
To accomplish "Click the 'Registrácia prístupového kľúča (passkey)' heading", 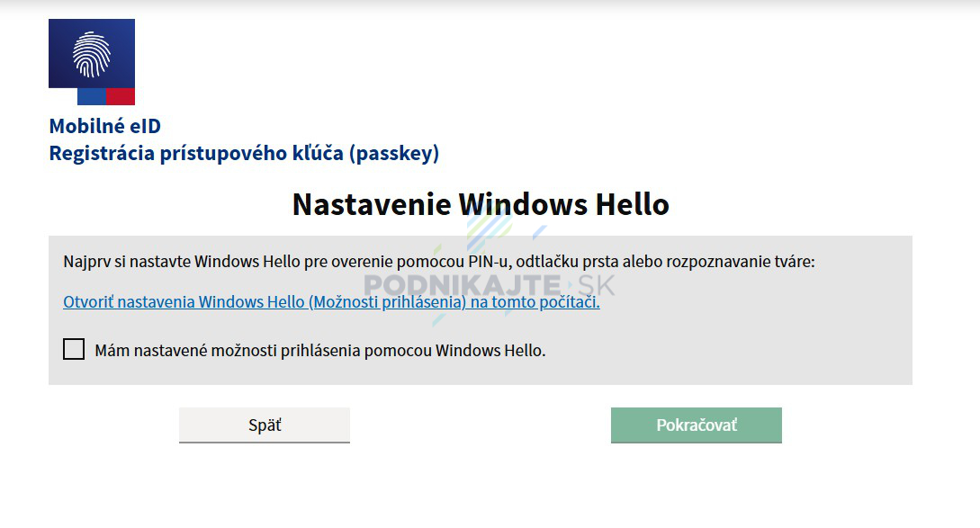I will tap(245, 153).
